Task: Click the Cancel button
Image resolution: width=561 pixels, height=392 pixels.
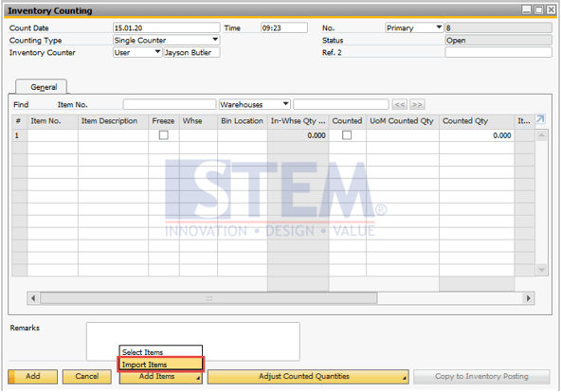Action: click(x=87, y=377)
